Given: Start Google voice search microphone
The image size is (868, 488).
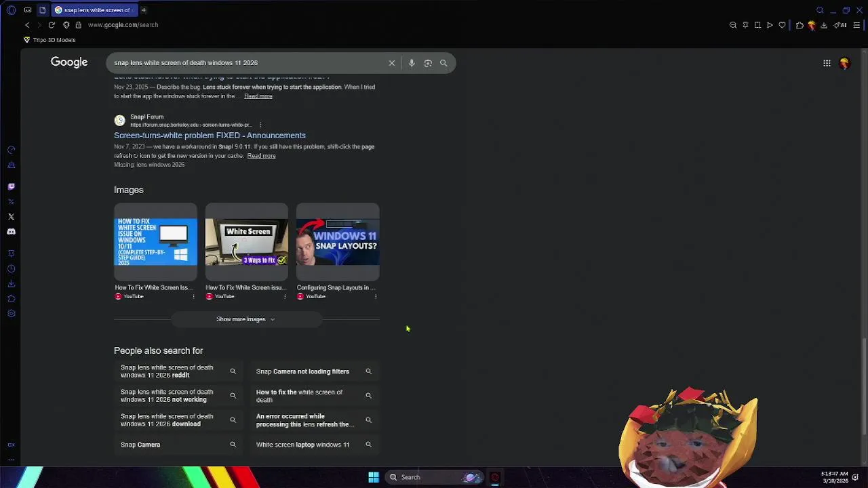Looking at the screenshot, I should (x=411, y=63).
